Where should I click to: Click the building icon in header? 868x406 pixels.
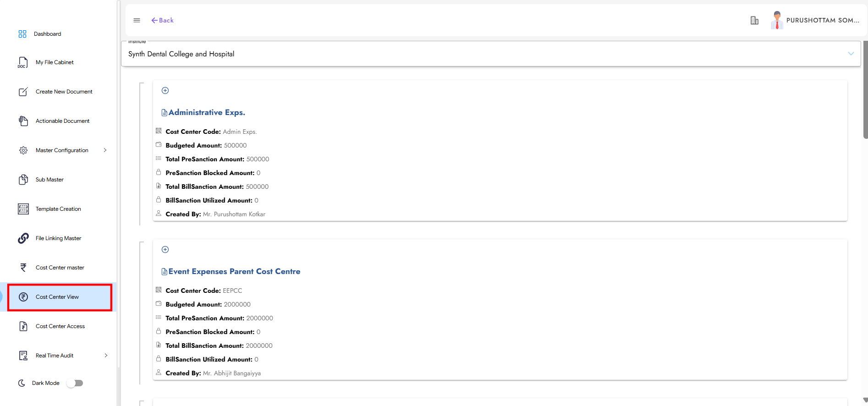pos(754,20)
